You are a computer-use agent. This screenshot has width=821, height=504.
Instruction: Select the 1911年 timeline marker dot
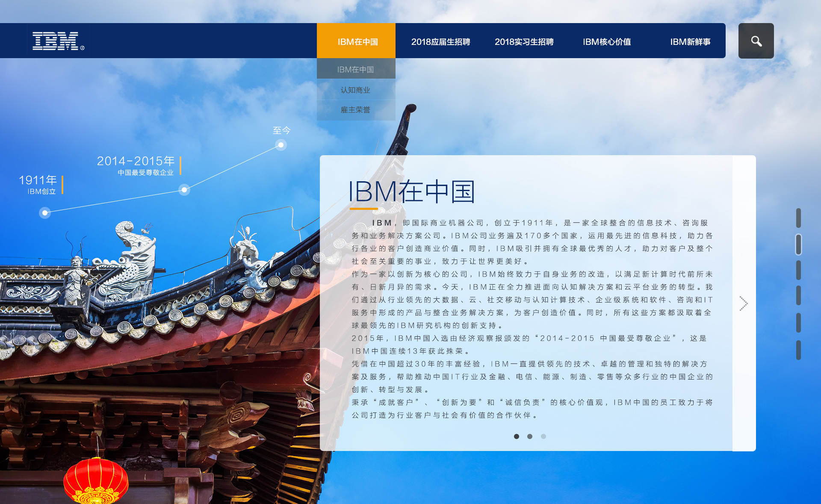tap(45, 212)
